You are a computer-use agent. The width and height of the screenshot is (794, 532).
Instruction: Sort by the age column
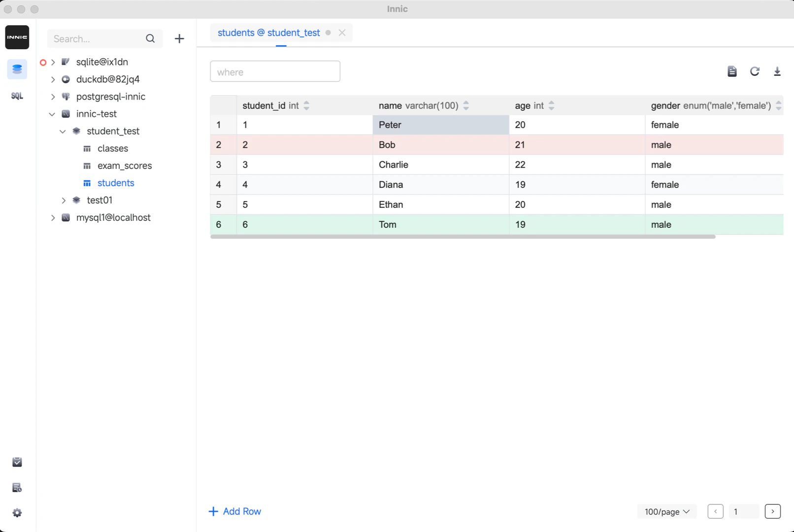[551, 105]
